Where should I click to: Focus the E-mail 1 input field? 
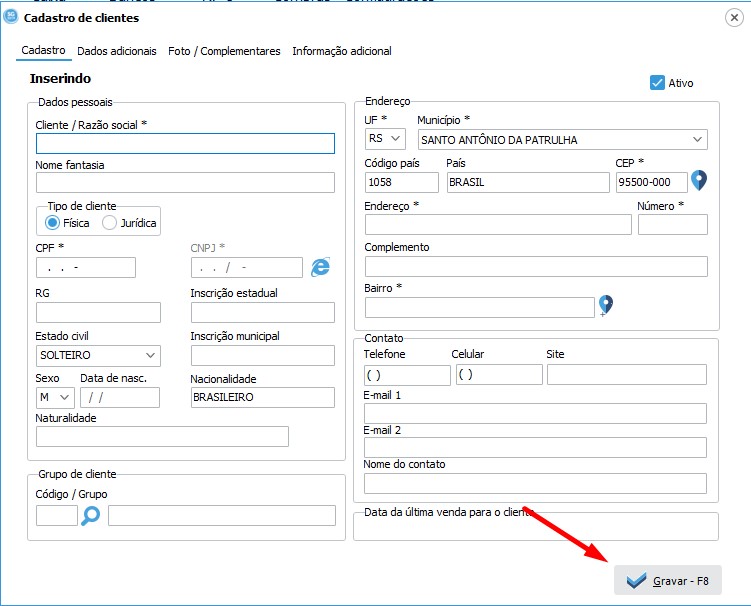pyautogui.click(x=535, y=414)
